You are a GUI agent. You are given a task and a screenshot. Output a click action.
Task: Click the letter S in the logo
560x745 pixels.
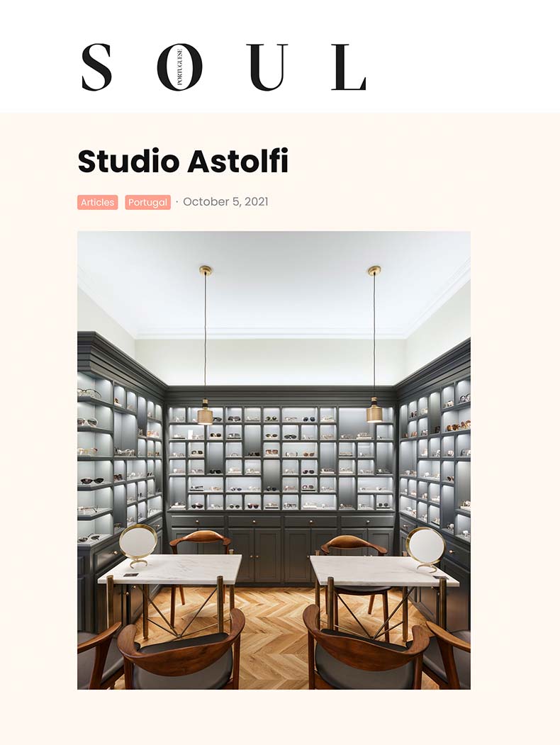click(x=96, y=67)
